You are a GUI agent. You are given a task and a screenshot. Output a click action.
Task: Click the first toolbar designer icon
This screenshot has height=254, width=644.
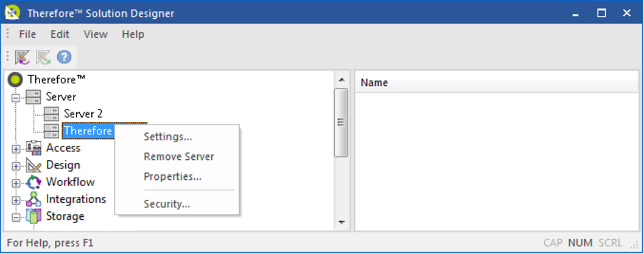coord(23,57)
